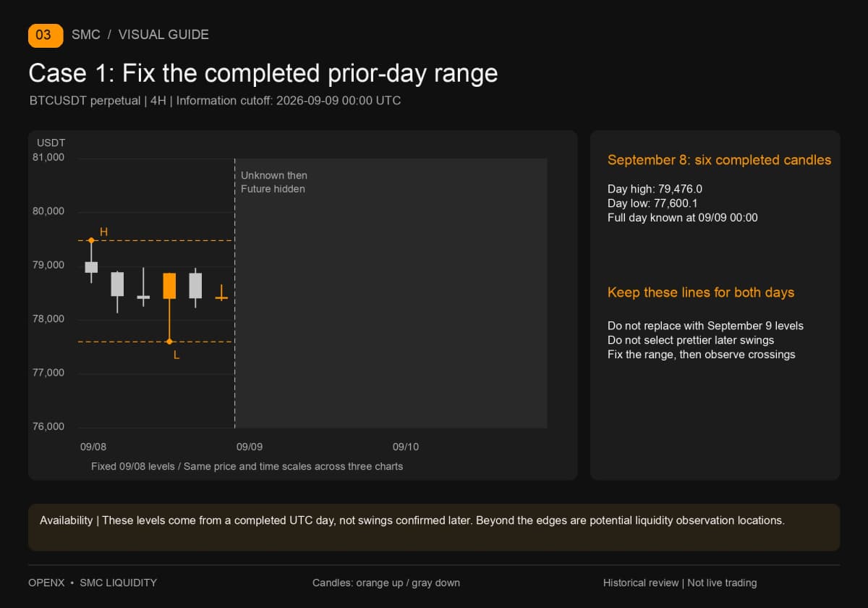Click "Fix the range, then observe crossings"
This screenshot has height=608, width=868.
(702, 355)
